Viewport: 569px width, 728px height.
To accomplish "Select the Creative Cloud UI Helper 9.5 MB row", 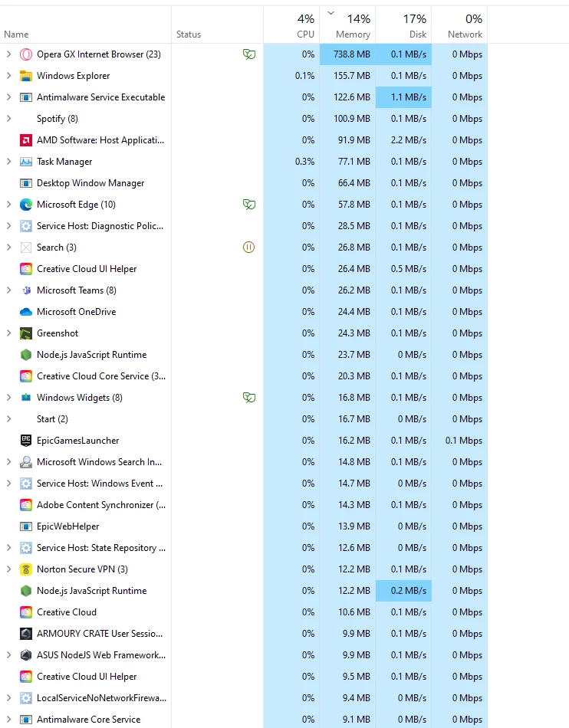I will click(x=243, y=677).
